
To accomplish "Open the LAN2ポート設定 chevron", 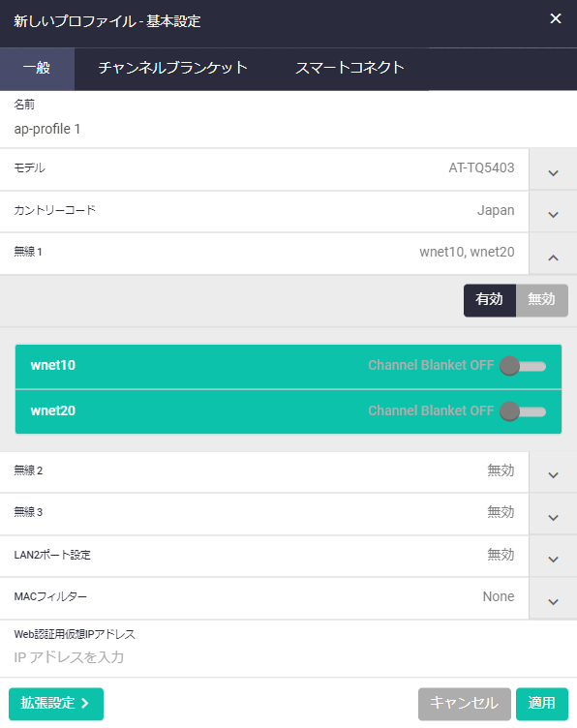I will click(x=553, y=557).
